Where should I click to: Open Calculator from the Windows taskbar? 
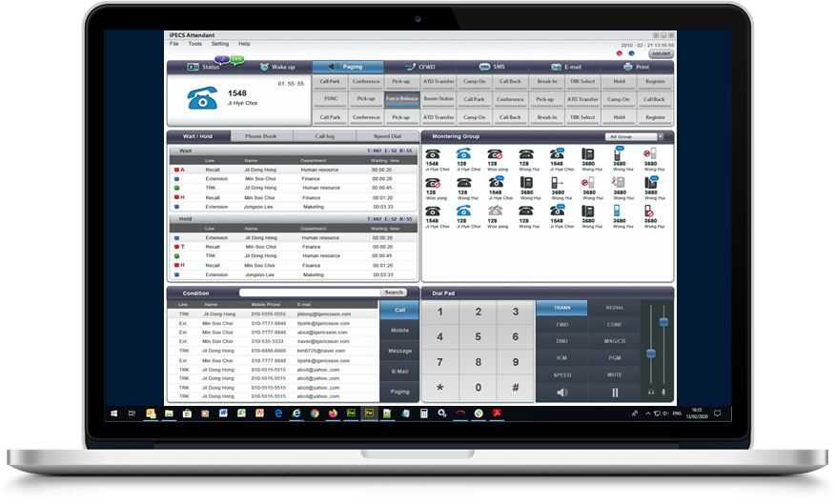click(x=423, y=413)
